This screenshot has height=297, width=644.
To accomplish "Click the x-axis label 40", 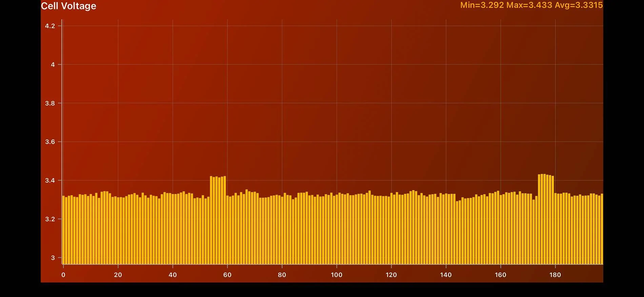I will click(173, 275).
